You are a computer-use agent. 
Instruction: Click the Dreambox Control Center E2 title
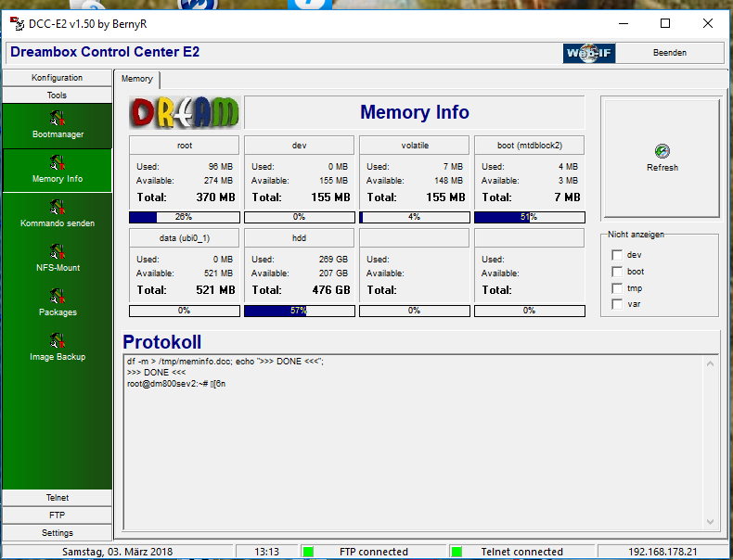pos(105,52)
